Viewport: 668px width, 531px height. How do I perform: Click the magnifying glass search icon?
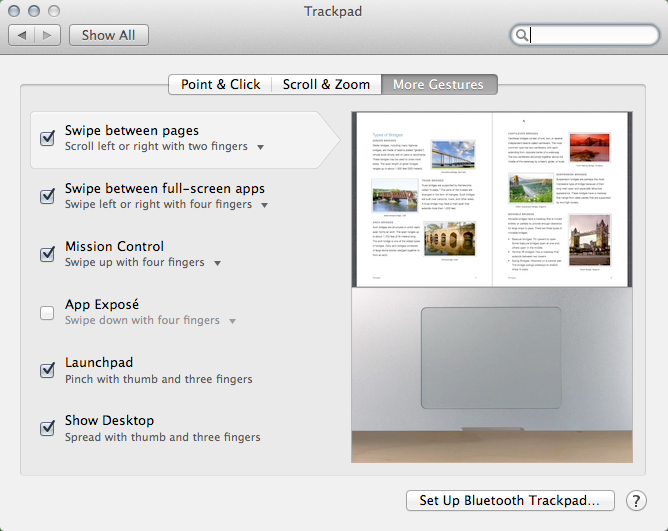[x=521, y=36]
